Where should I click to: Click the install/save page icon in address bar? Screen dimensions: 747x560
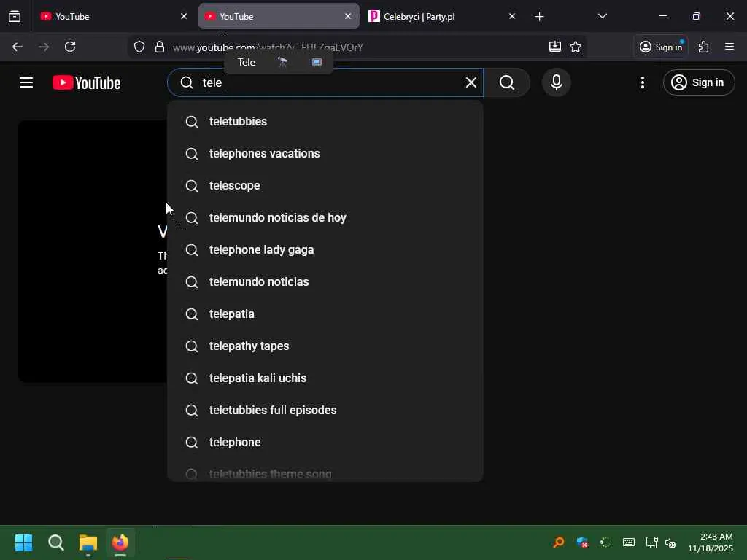coord(555,47)
